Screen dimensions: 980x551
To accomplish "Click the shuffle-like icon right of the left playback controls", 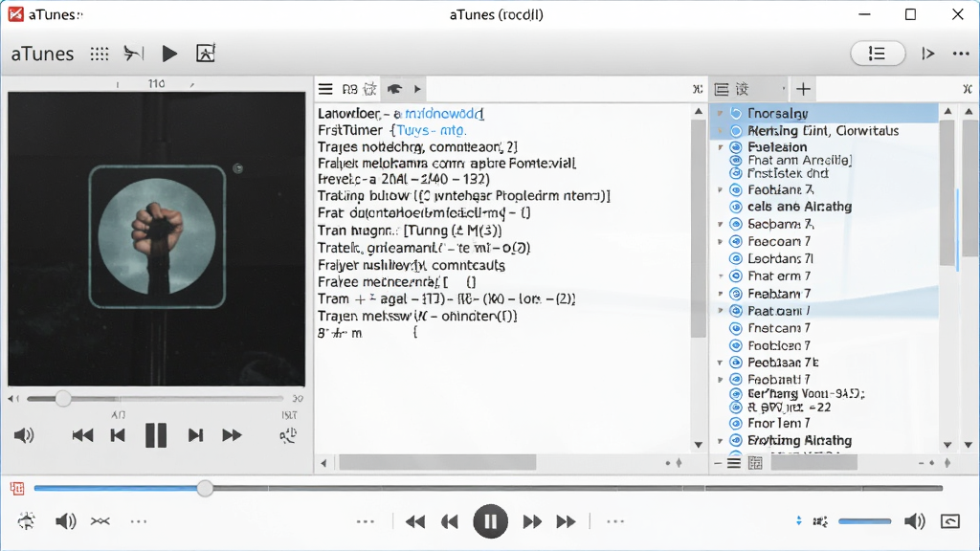I will tap(288, 435).
